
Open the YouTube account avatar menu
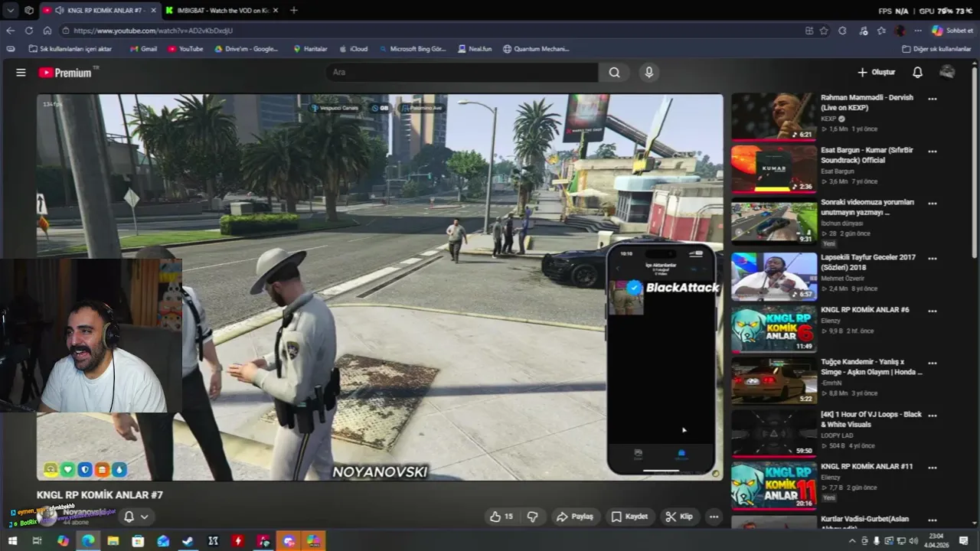point(947,72)
